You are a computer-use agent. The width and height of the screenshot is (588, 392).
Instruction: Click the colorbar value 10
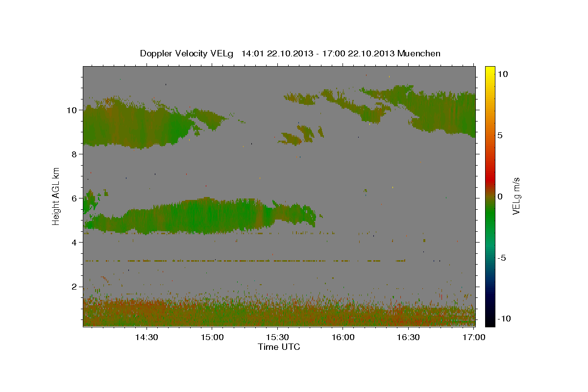pos(502,74)
